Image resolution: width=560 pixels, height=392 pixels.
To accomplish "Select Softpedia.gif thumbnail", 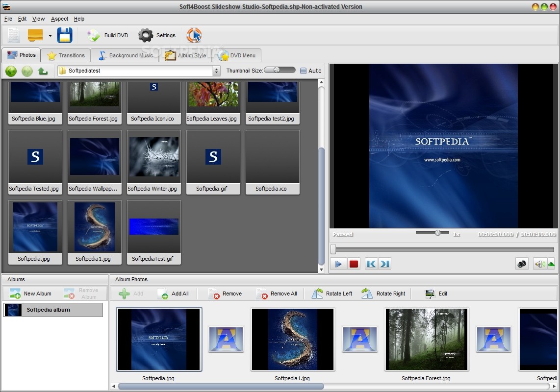I will [213, 162].
